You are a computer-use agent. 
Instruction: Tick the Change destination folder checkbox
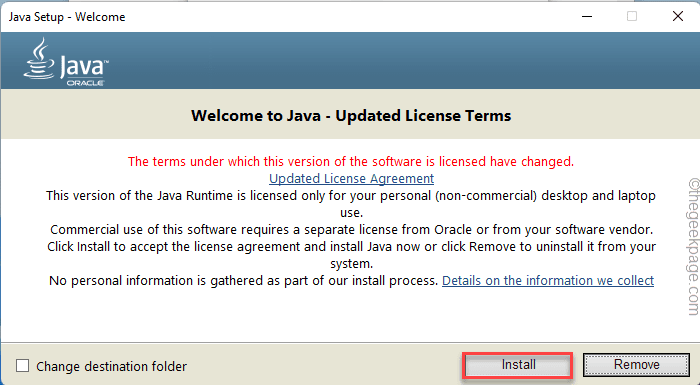tap(22, 366)
